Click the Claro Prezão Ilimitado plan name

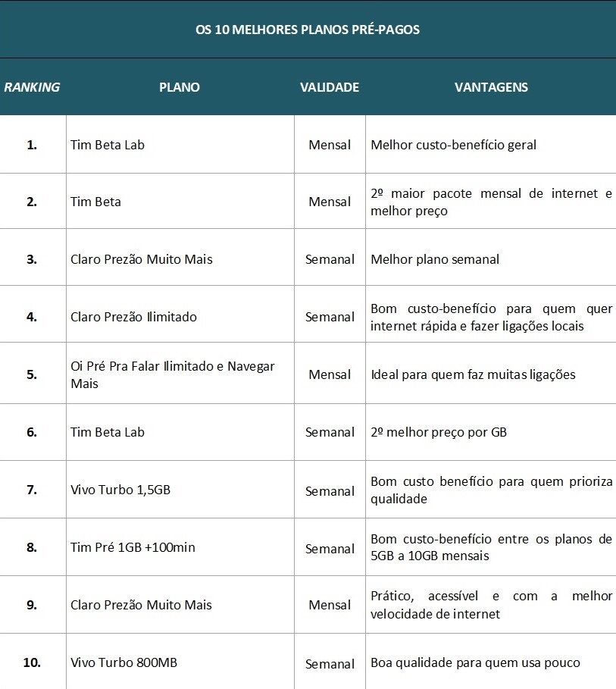click(133, 317)
